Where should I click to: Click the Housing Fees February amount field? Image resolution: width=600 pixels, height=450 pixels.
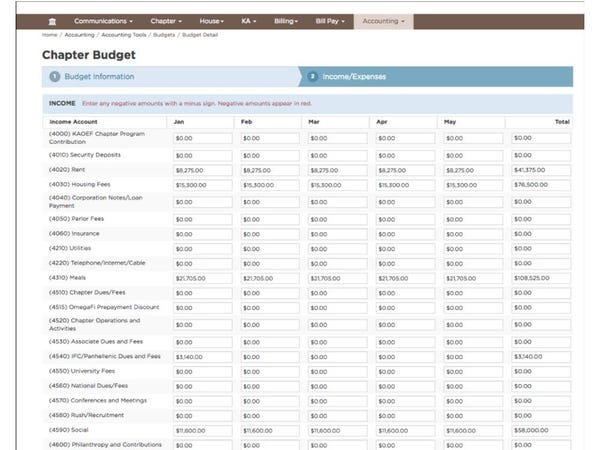[270, 185]
